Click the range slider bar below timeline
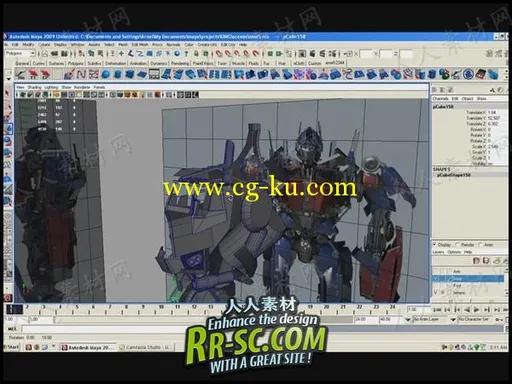This screenshot has height=384, width=512. [x=203, y=320]
